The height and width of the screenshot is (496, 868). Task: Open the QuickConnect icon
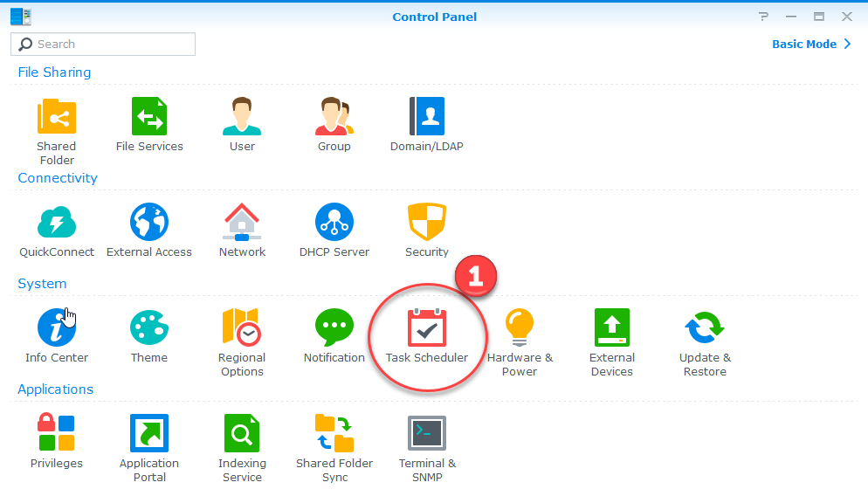[57, 223]
